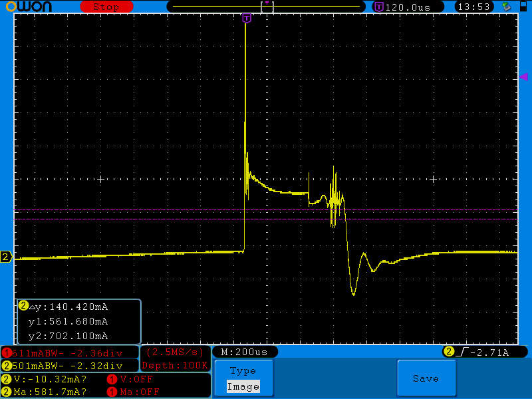The width and height of the screenshot is (532, 399).
Task: Click the waveform memory position bar
Action: pos(266,7)
